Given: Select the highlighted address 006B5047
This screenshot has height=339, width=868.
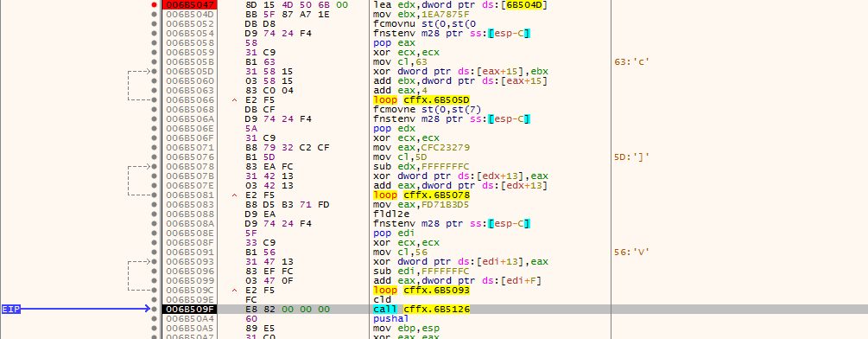Looking at the screenshot, I should [189, 5].
